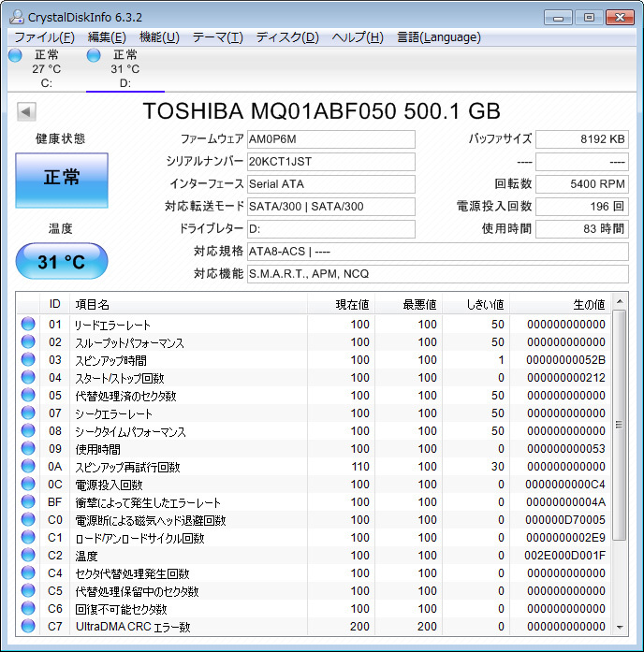The height and width of the screenshot is (652, 644).
Task: Select the C: drive status orb
Action: (x=15, y=55)
